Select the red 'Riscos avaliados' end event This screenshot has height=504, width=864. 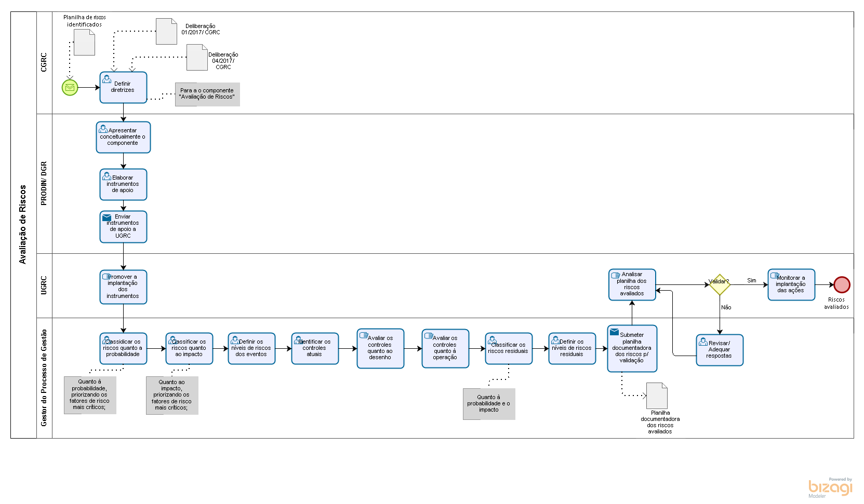(x=842, y=284)
